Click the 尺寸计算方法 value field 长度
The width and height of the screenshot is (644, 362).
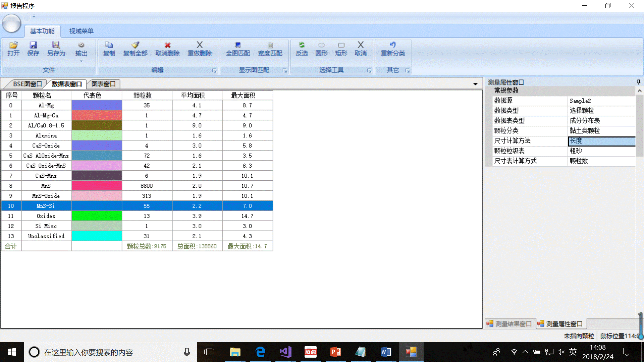[601, 141]
